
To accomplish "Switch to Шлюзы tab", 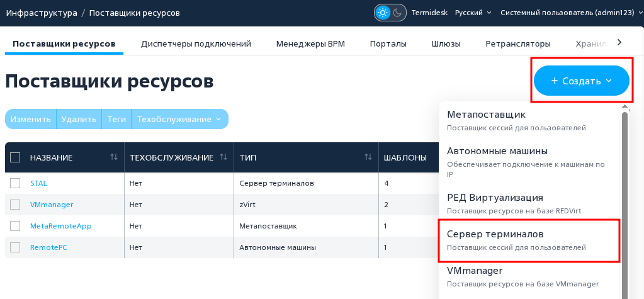I will [x=446, y=44].
